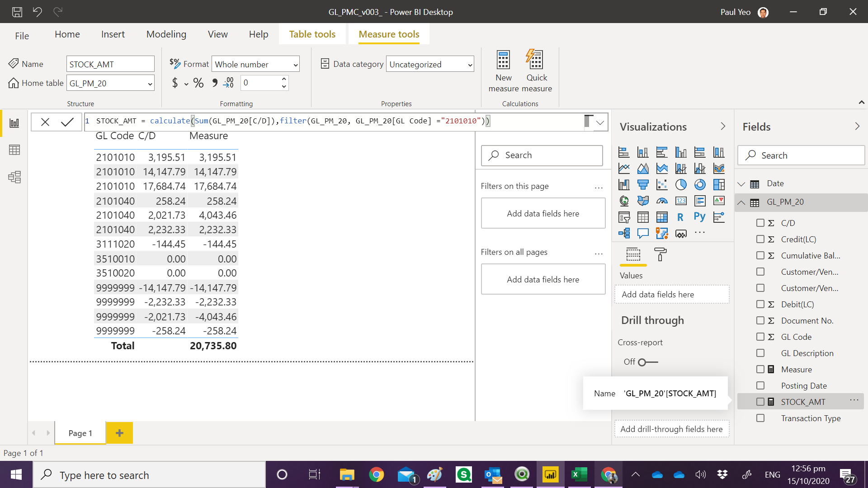Open the Home table dropdown GL_PM_20
Image resolution: width=868 pixels, height=488 pixels.
[x=110, y=83]
